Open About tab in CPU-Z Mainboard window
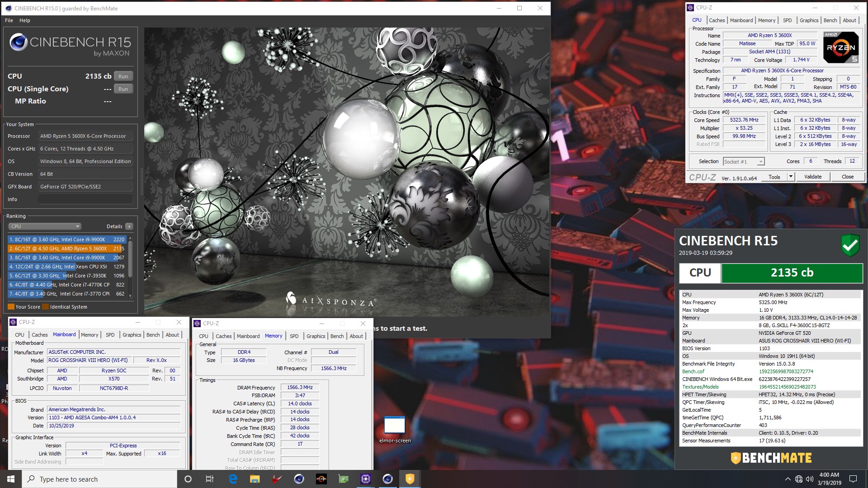The image size is (868, 488). coord(172,335)
